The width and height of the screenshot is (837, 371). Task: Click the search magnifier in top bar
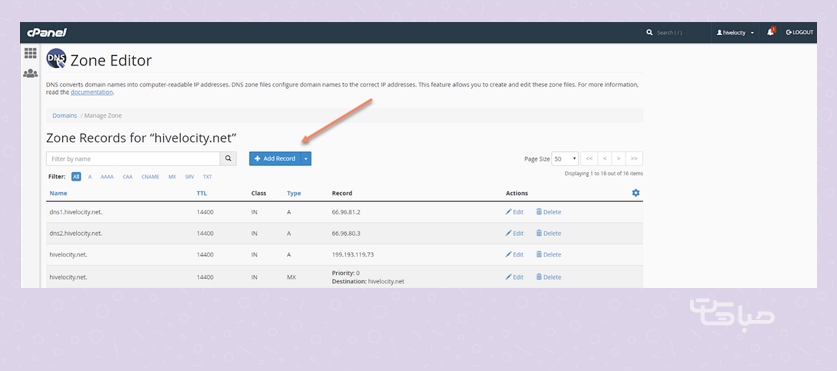pos(649,33)
